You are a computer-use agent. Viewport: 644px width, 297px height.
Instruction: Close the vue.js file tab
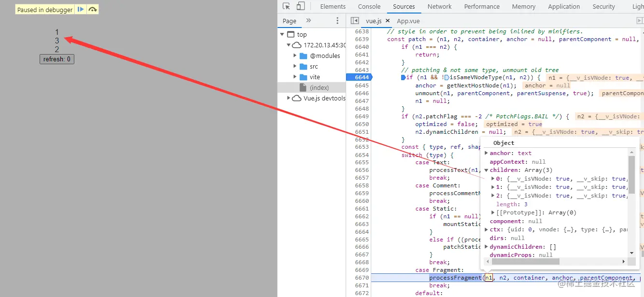[388, 21]
